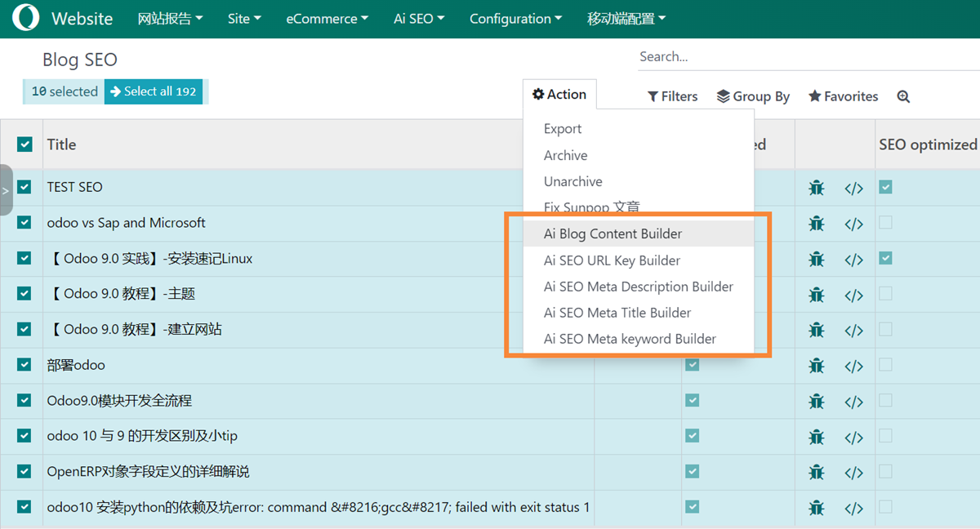980x529 pixels.
Task: Click code icon in OpenERP对象字段定义 row
Action: (x=853, y=473)
